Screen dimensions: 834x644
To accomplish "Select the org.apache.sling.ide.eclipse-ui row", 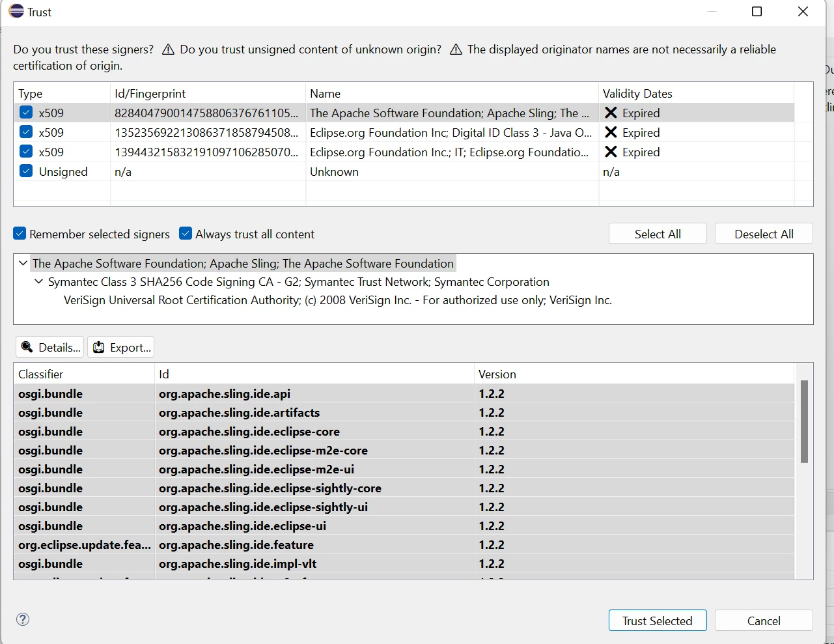I will click(x=404, y=525).
